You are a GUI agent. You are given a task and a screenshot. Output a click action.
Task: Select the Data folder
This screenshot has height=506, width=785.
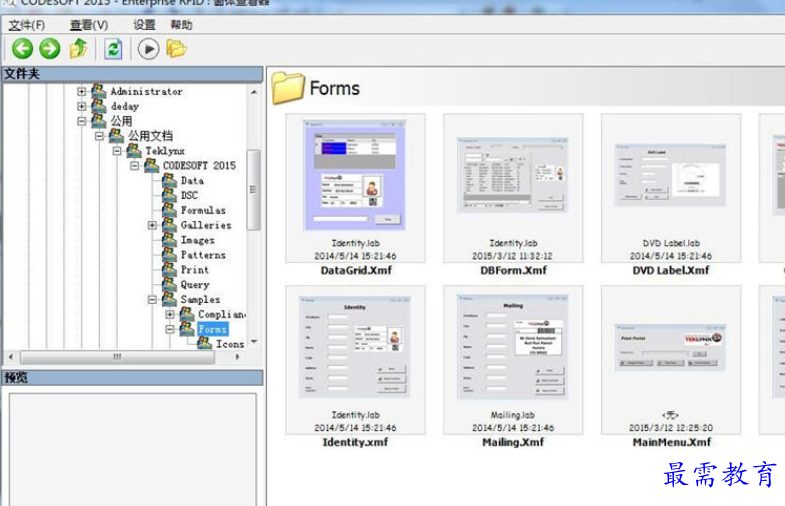(x=192, y=181)
